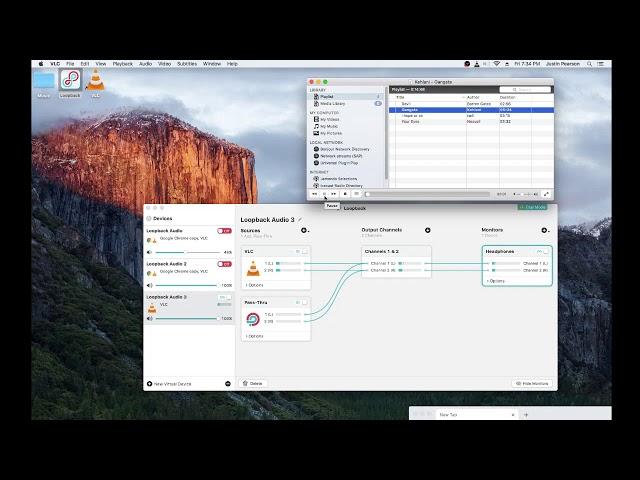Viewport: 640px width, 480px height.
Task: Adjust Loopback Audio 2 volume slider
Action: click(187, 285)
